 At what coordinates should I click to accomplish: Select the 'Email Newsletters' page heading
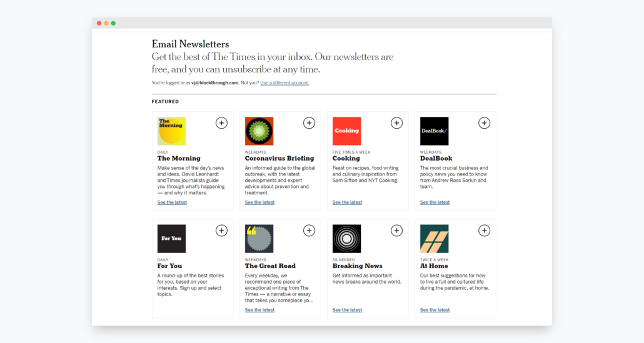pyautogui.click(x=190, y=44)
